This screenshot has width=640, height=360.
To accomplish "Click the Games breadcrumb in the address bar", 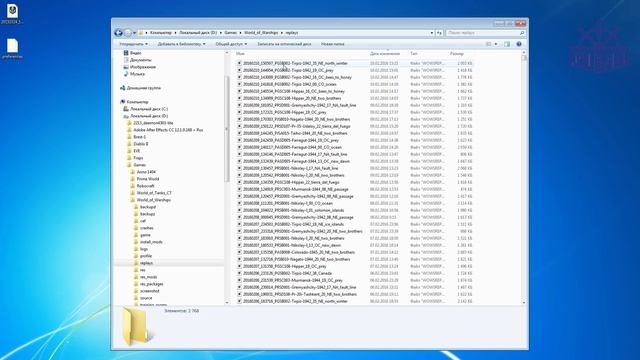I will [x=231, y=33].
